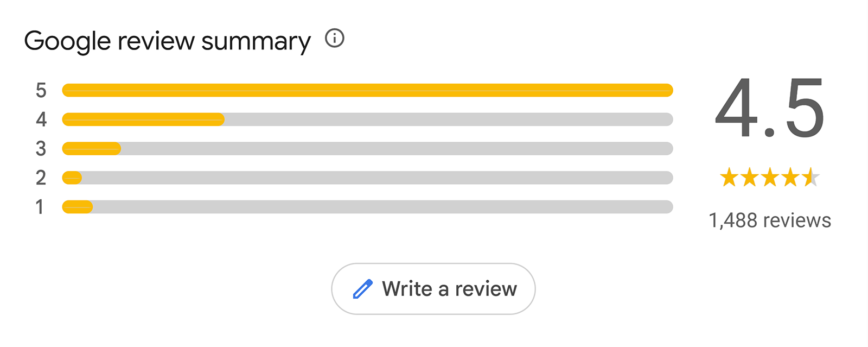Viewport: 868px width, 347px height.
Task: Click the Google review summary heading
Action: (169, 40)
